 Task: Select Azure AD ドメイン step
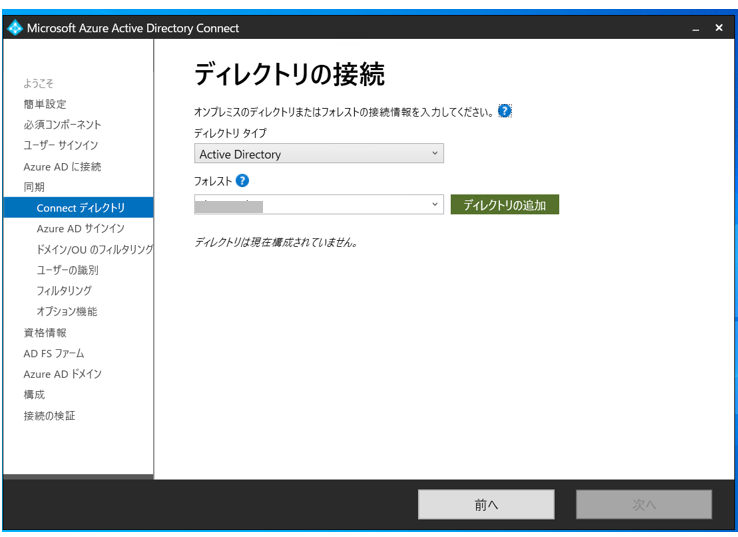[63, 374]
